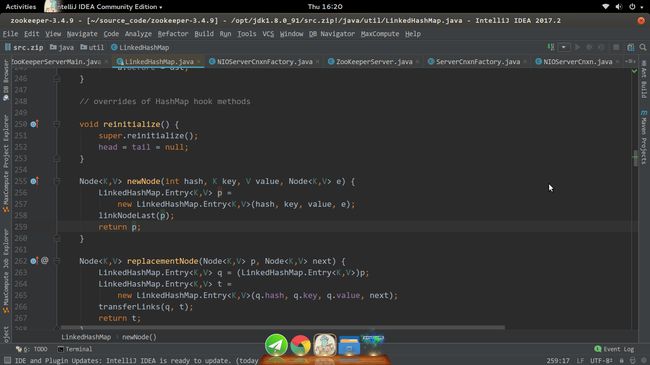Click the vertical editor scrollbar marker
650x365 pixels.
(635, 158)
